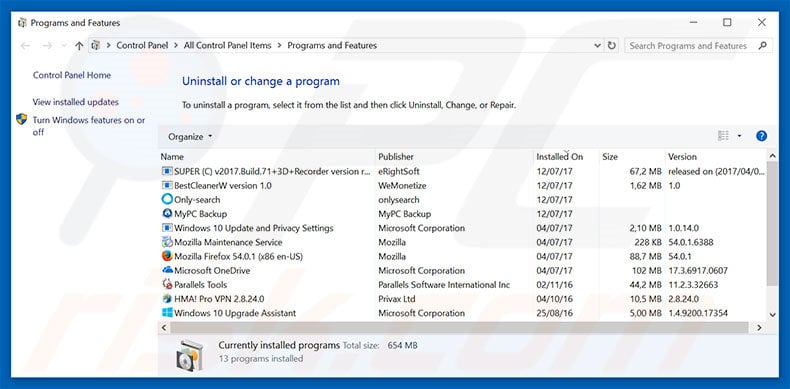Open Turn Windows features on or off

click(x=89, y=126)
